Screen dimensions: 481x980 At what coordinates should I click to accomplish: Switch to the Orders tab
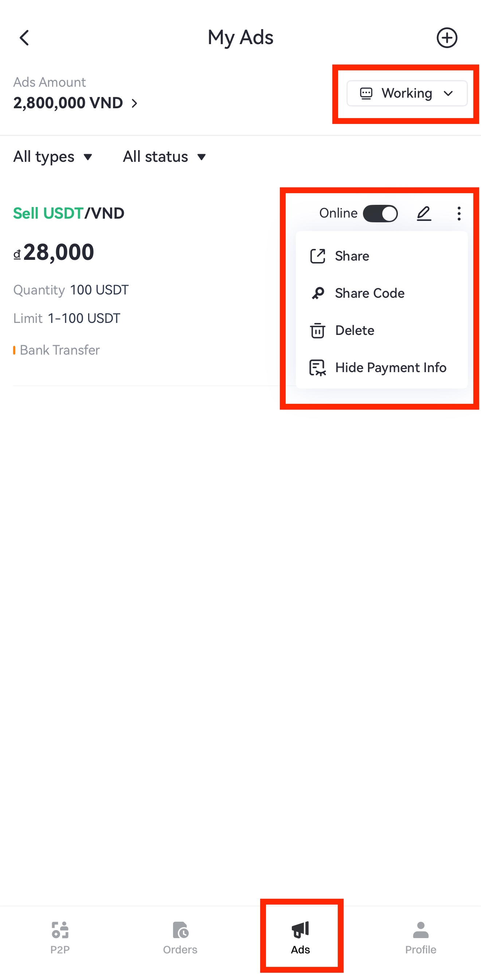(180, 937)
